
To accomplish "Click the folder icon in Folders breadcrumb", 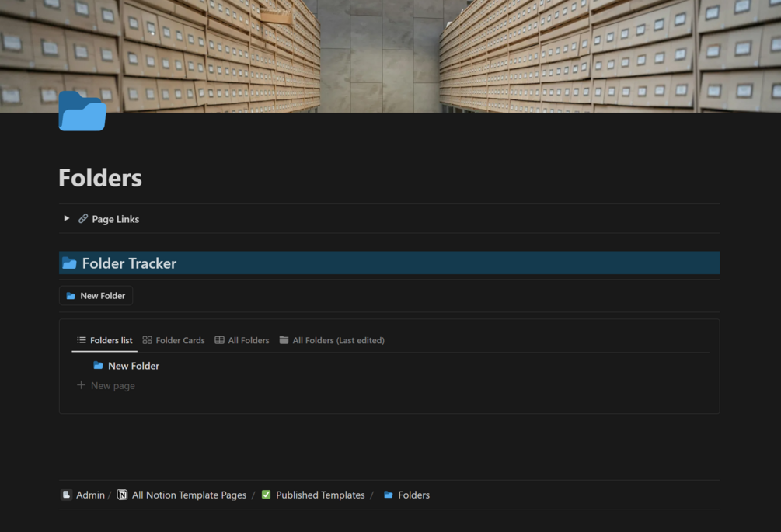I will [389, 495].
